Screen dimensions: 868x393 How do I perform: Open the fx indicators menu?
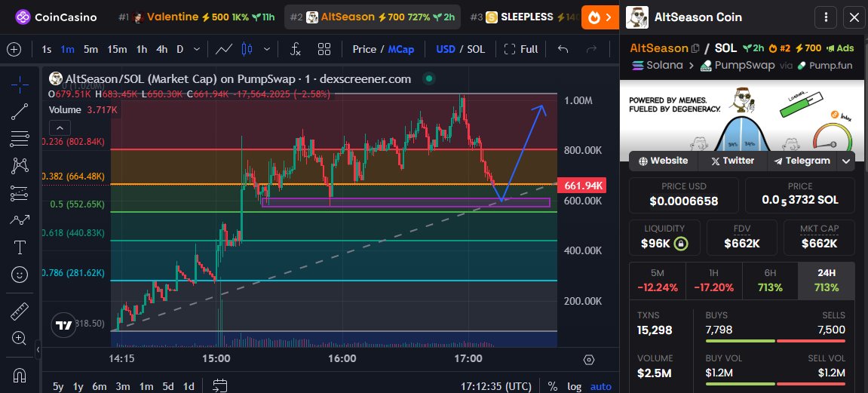click(x=296, y=49)
